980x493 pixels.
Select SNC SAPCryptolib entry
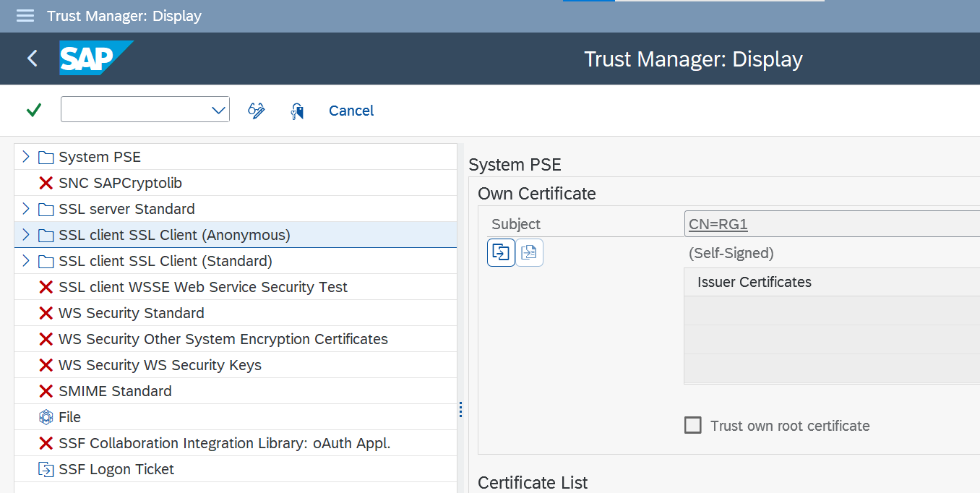pyautogui.click(x=120, y=183)
